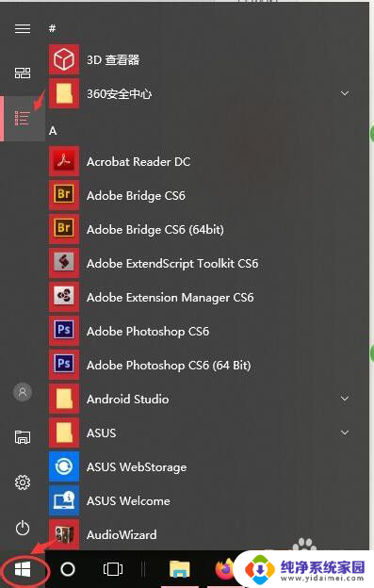The image size is (374, 588).
Task: Open ASUS WebStorage
Action: pos(203,466)
